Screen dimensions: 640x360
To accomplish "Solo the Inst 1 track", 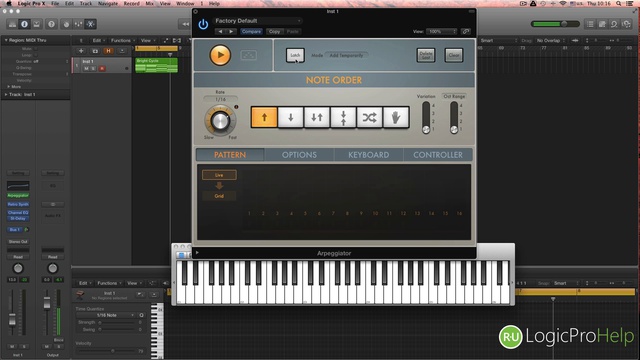I will pos(93,69).
